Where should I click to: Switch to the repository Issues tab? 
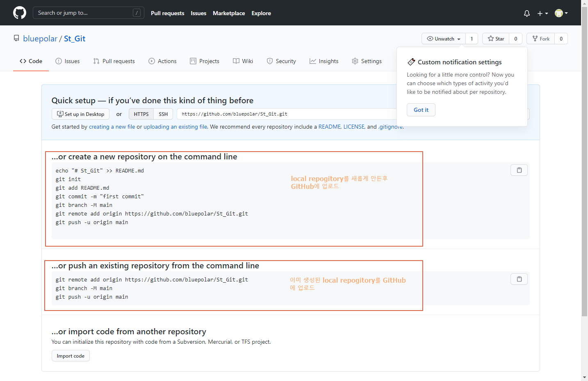click(68, 61)
